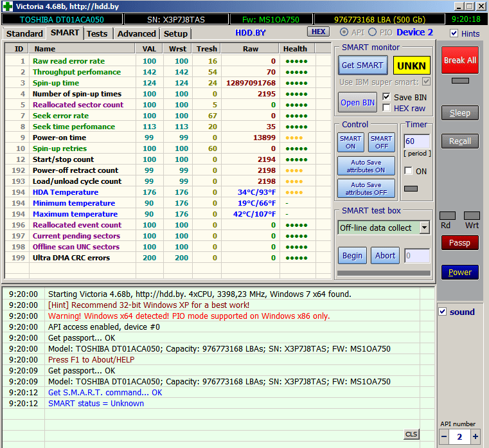Begin the SMART test
Image resolution: width=489 pixels, height=448 pixels.
352,256
